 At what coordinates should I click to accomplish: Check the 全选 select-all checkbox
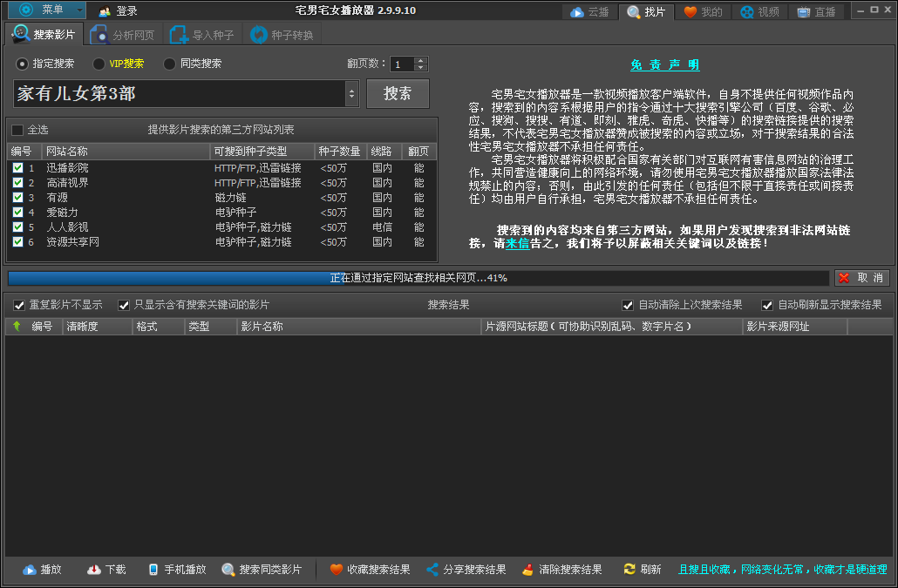click(17, 130)
